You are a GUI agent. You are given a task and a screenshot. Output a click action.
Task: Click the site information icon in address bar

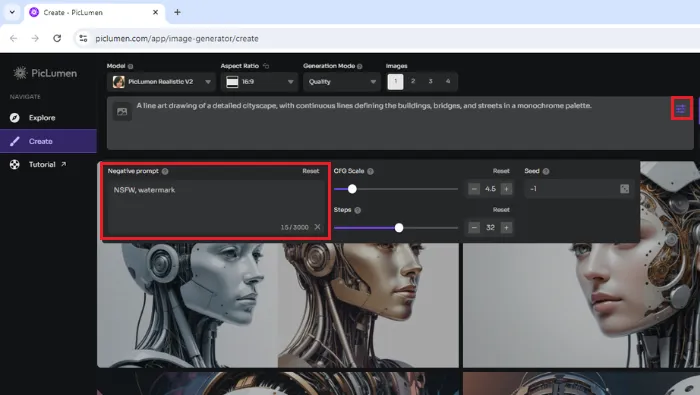[83, 38]
